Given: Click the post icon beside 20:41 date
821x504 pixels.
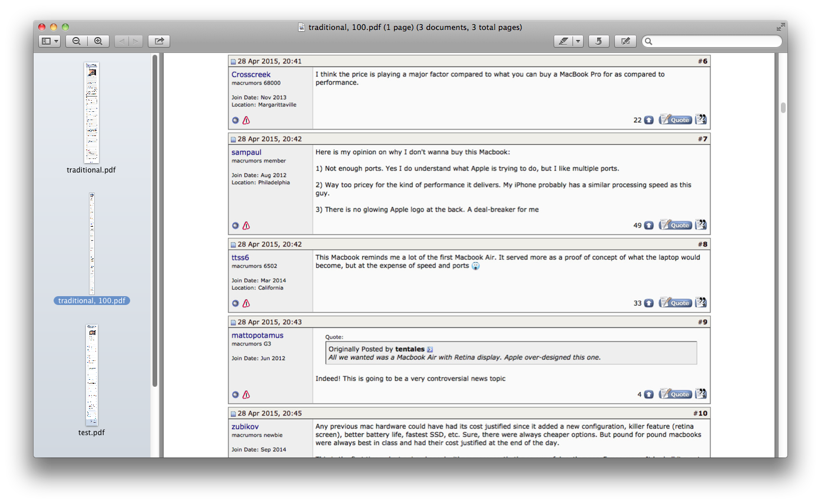Looking at the screenshot, I should coord(233,62).
